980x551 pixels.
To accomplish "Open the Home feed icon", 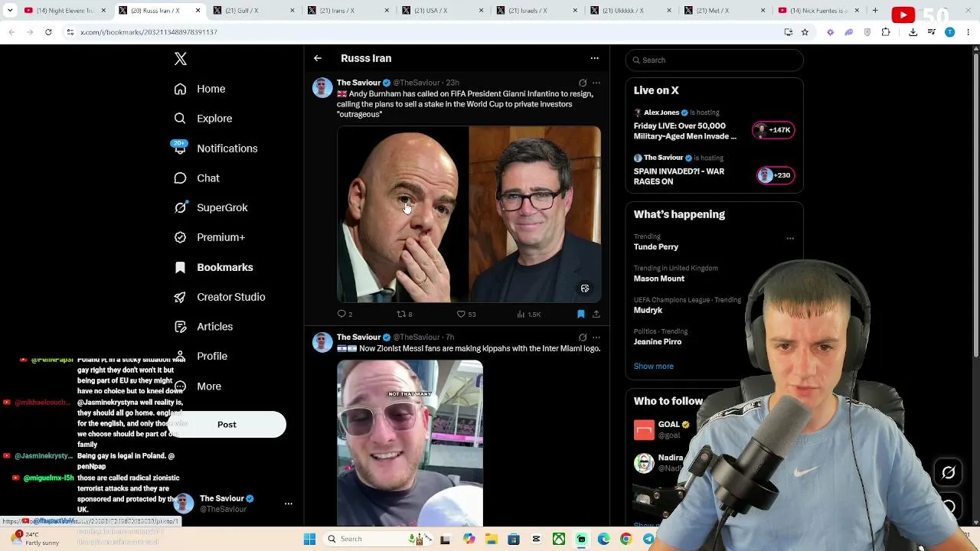I will pos(180,89).
